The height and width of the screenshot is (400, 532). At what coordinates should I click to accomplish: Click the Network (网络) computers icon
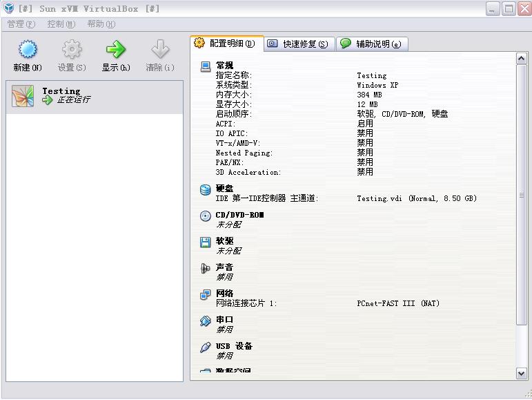205,295
